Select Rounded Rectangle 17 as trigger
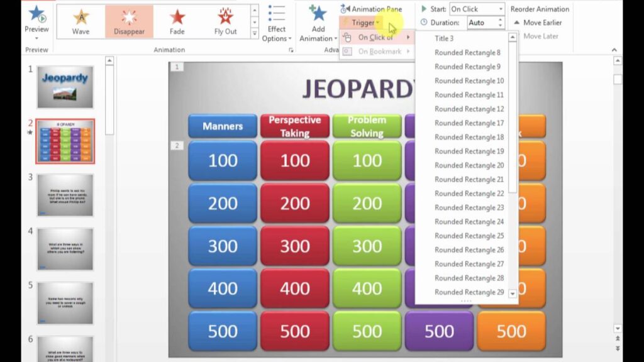This screenshot has width=644, height=362. (469, 123)
